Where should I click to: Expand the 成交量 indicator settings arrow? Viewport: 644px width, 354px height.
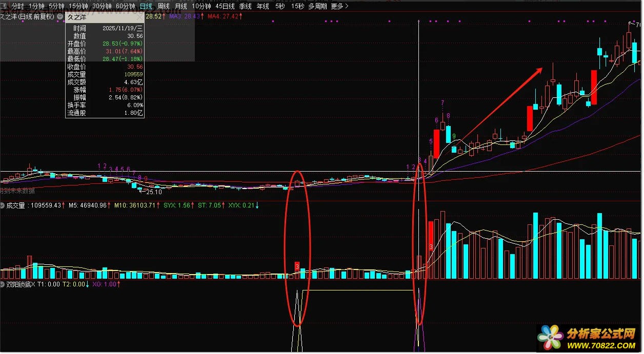pyautogui.click(x=3, y=205)
